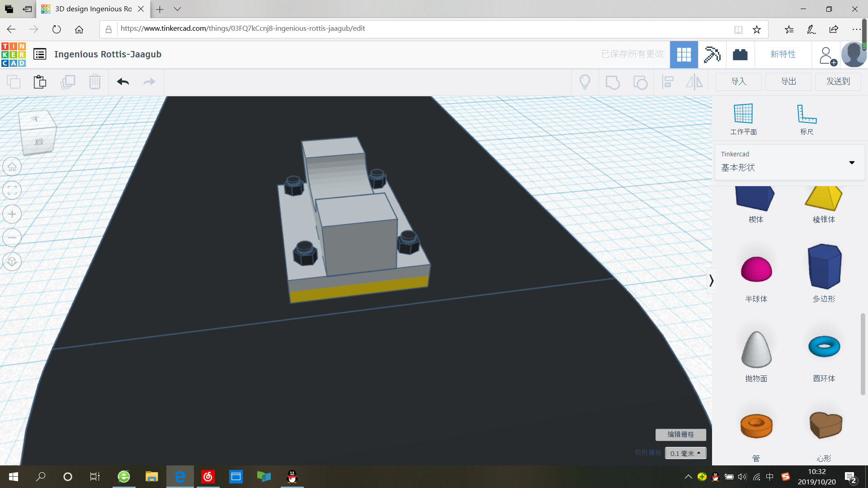868x488 pixels.
Task: Click the Ungroup shapes icon
Action: point(640,82)
